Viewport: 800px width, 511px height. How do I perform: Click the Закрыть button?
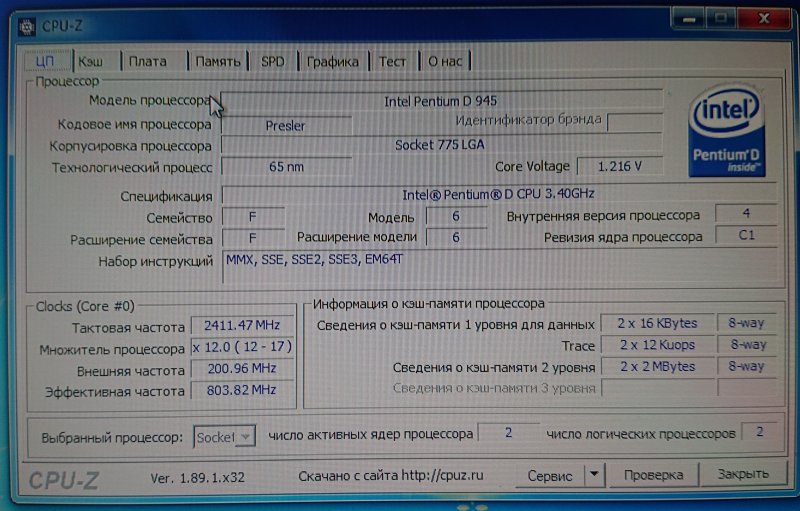(743, 475)
